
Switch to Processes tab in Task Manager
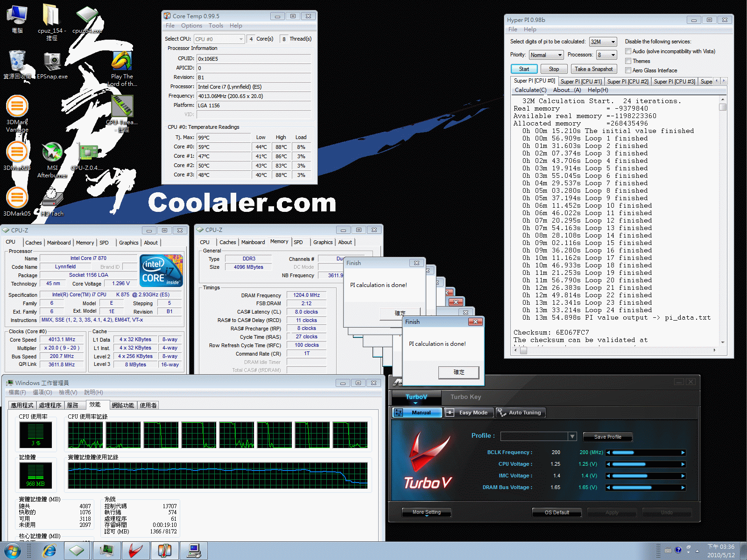tap(50, 406)
